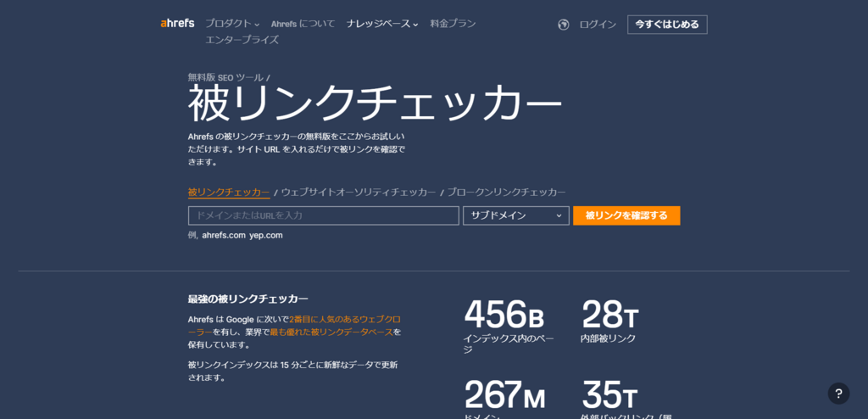This screenshot has height=419, width=868.
Task: Click the Ahrefs logo
Action: (177, 23)
